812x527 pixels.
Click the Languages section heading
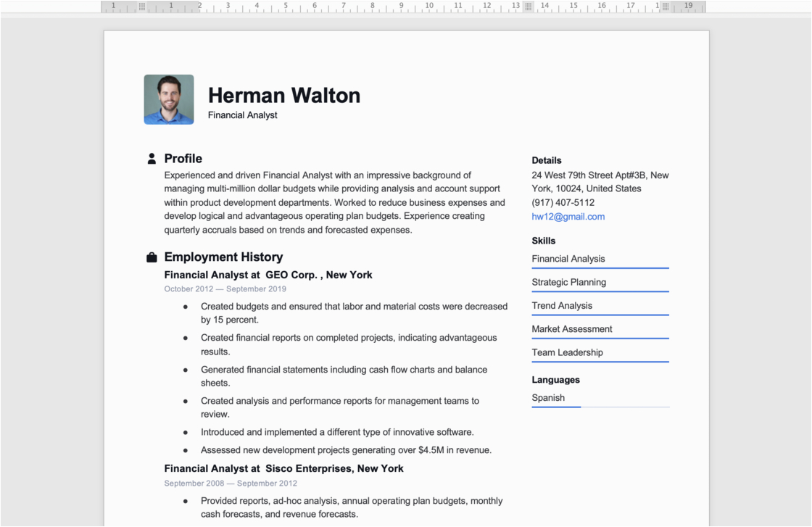point(555,380)
